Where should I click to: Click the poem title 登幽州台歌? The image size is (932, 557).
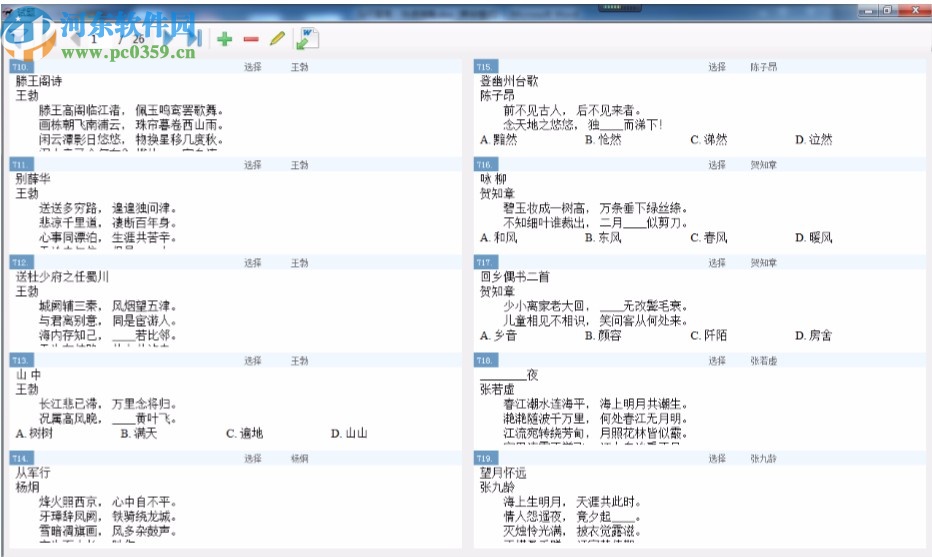pos(509,81)
